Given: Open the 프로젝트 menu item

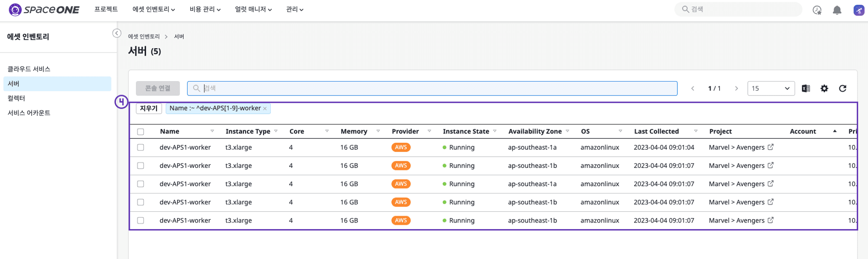Looking at the screenshot, I should 106,9.
